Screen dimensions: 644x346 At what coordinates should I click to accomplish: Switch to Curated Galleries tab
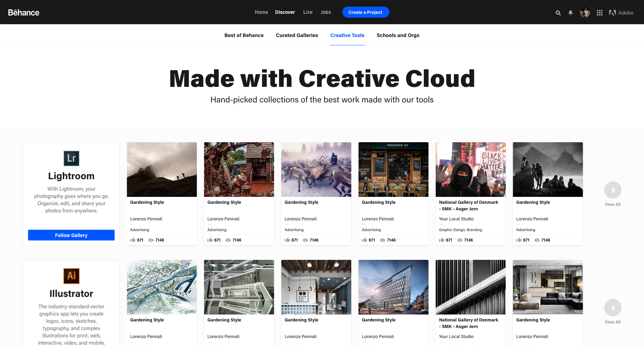pos(297,35)
